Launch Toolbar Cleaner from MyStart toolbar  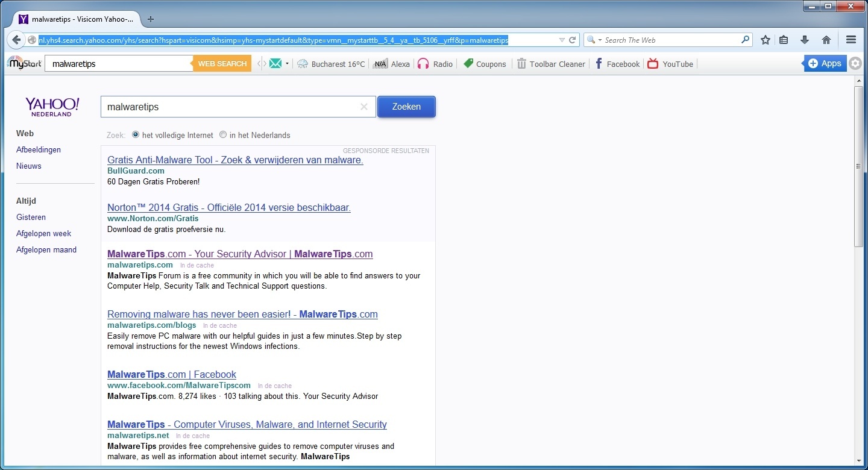[x=551, y=64]
